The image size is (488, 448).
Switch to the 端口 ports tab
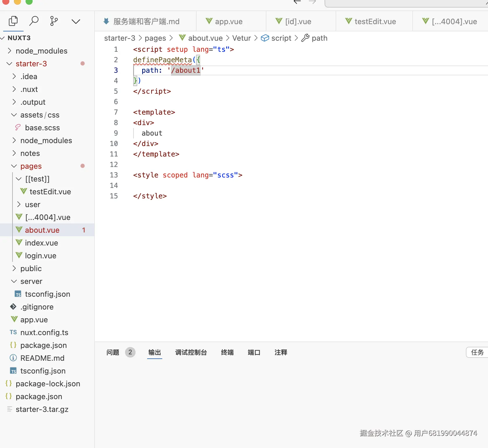254,352
